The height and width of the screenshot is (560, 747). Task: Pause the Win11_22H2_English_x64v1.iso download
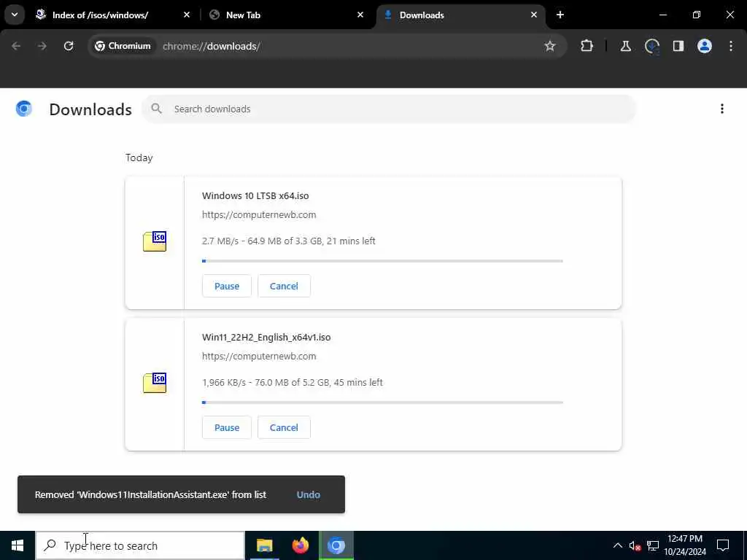click(x=227, y=427)
